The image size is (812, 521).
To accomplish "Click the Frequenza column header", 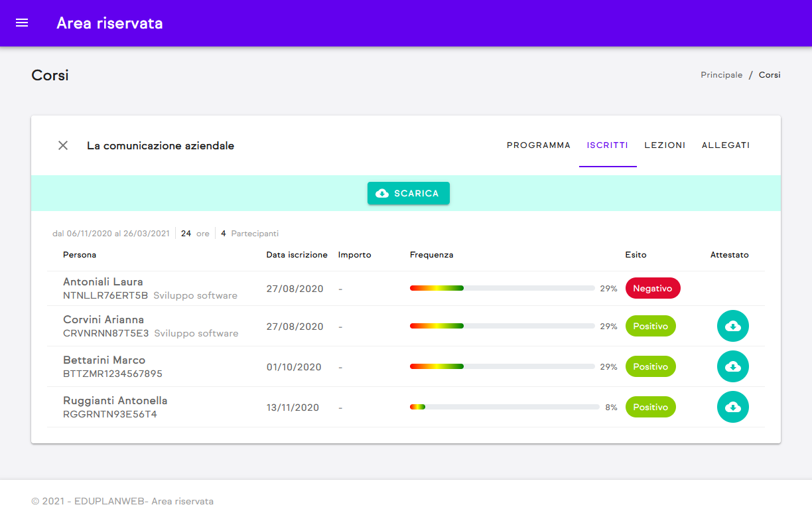I will [431, 255].
